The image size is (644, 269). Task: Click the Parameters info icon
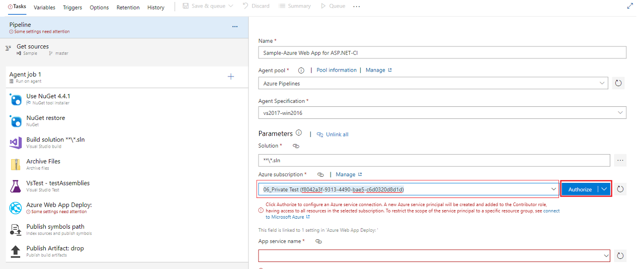(299, 133)
